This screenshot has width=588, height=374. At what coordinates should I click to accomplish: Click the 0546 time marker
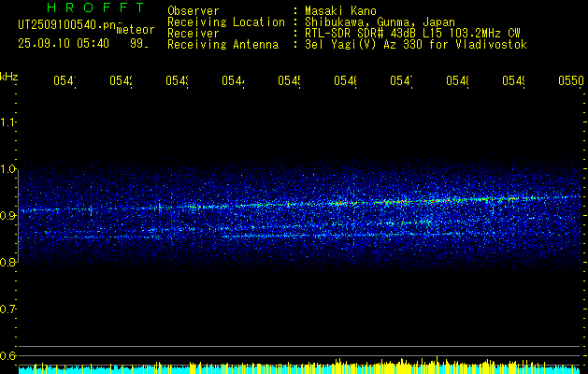coord(345,80)
